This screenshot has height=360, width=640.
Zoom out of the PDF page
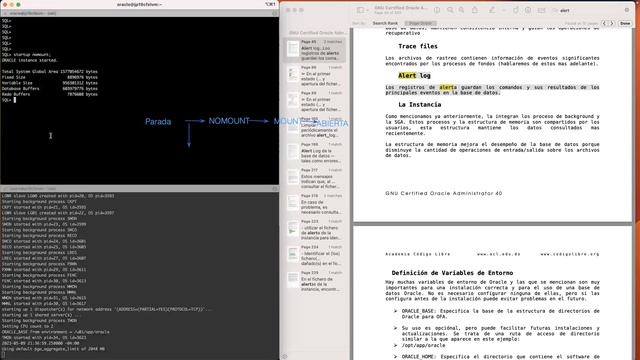tap(450, 10)
